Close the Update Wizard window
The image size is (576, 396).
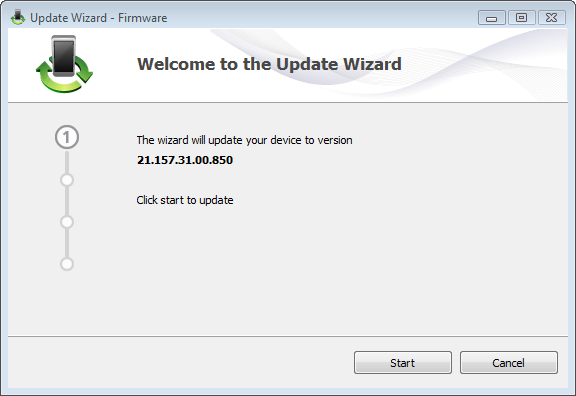[551, 18]
